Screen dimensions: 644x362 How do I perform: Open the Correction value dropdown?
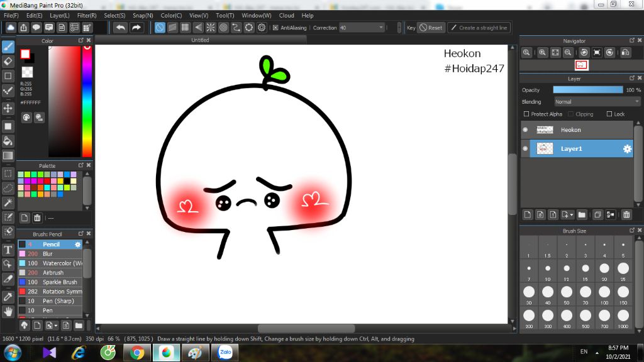[x=380, y=28]
